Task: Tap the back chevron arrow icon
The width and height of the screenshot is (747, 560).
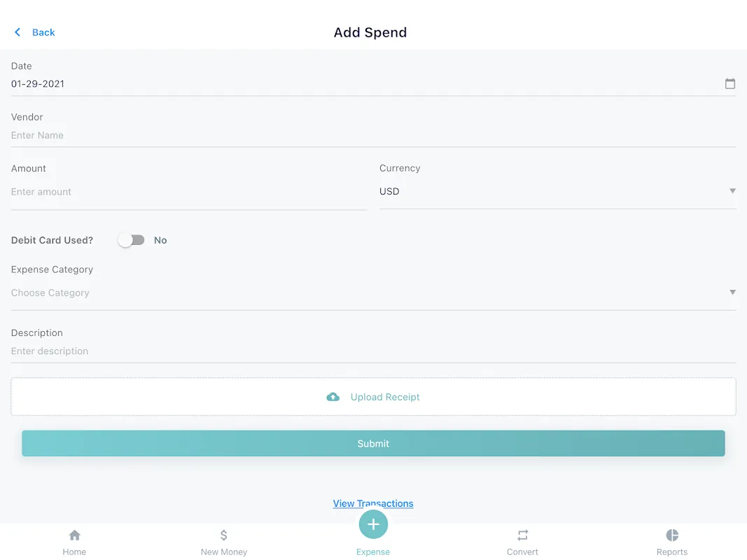Action: (x=18, y=32)
